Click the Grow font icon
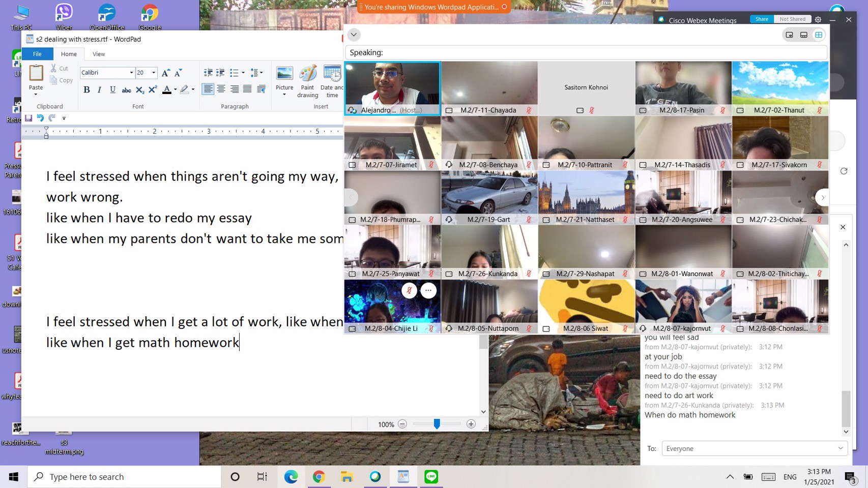This screenshot has height=488, width=868. tap(165, 73)
